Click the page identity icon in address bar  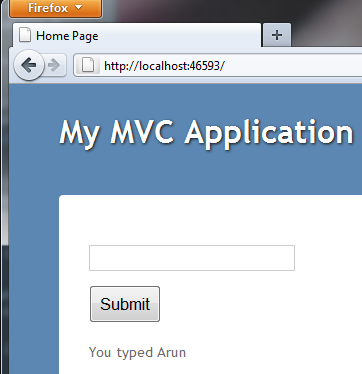point(88,65)
